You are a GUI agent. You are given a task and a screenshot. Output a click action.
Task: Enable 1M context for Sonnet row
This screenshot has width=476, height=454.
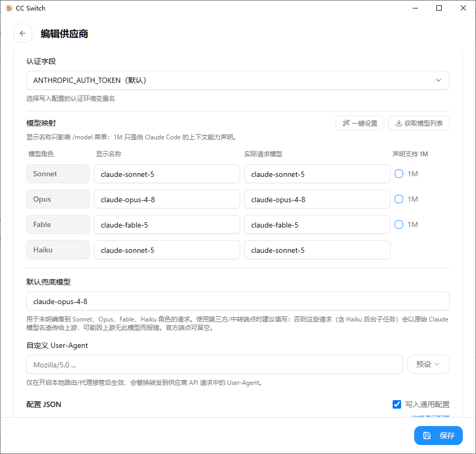coord(399,174)
